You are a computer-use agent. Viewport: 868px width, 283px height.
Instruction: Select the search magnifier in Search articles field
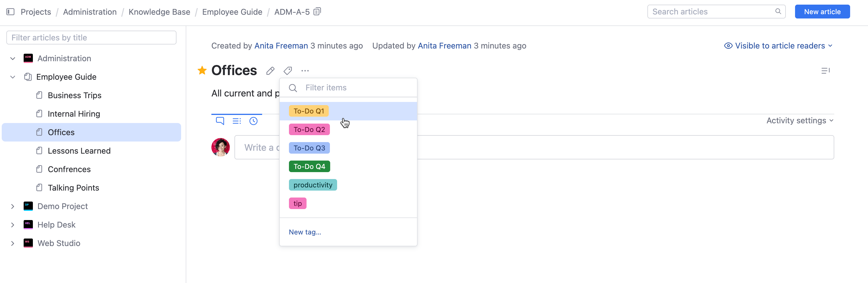778,11
